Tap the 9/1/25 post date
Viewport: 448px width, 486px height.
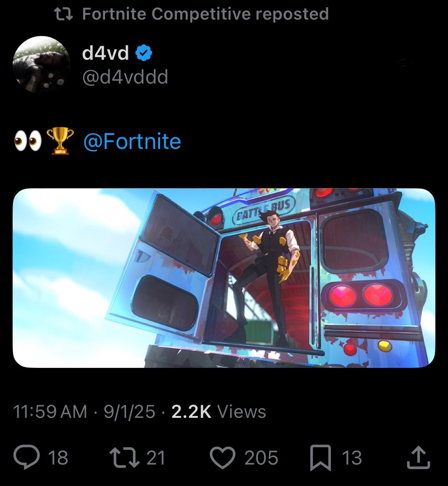tap(129, 412)
